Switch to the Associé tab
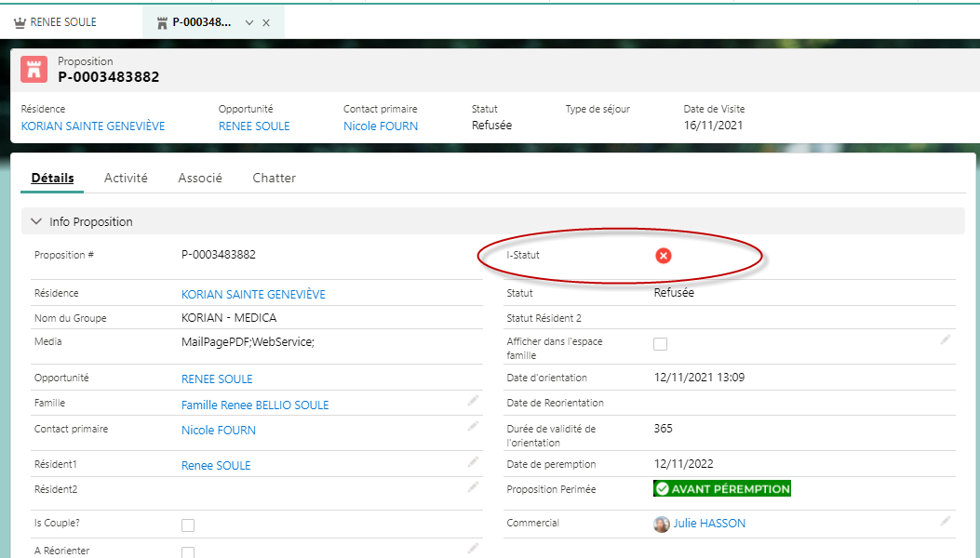The height and width of the screenshot is (558, 980). coord(200,178)
